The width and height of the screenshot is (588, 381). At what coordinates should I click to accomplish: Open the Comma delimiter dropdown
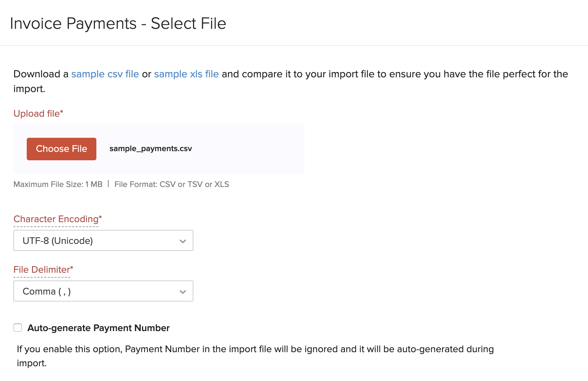tap(98, 291)
